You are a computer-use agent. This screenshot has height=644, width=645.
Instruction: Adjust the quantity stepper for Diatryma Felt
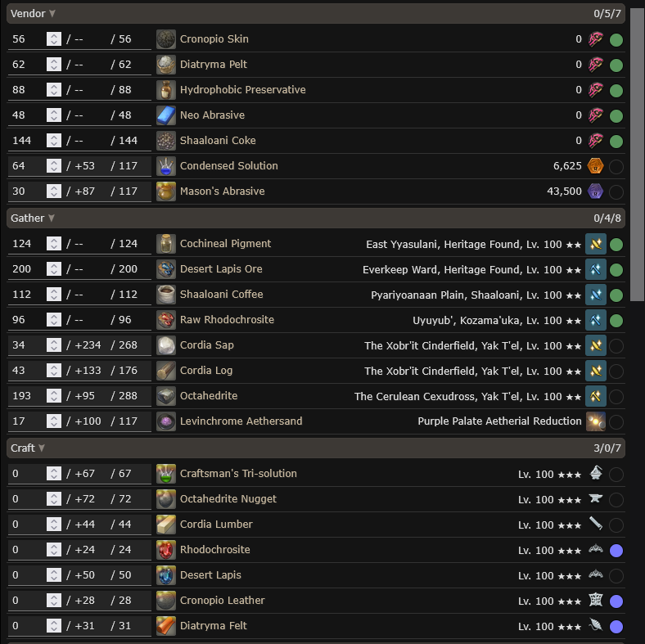(54, 626)
